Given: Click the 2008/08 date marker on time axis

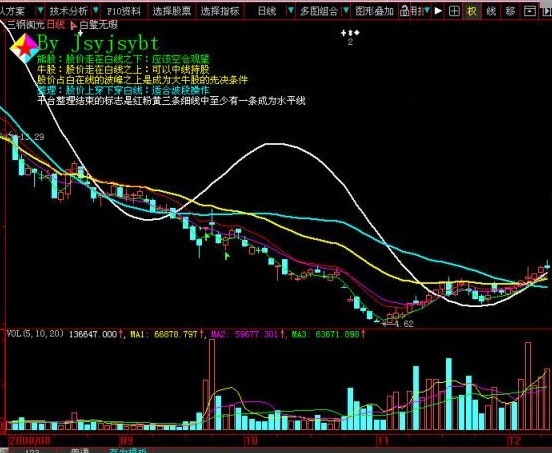Looking at the screenshot, I should click(x=30, y=440).
